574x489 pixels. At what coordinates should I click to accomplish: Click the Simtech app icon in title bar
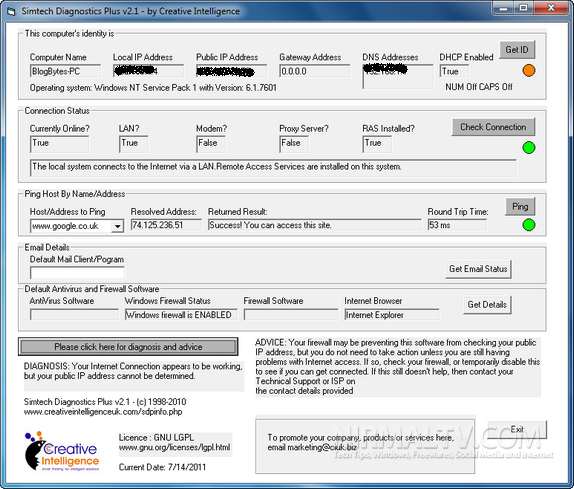click(11, 11)
